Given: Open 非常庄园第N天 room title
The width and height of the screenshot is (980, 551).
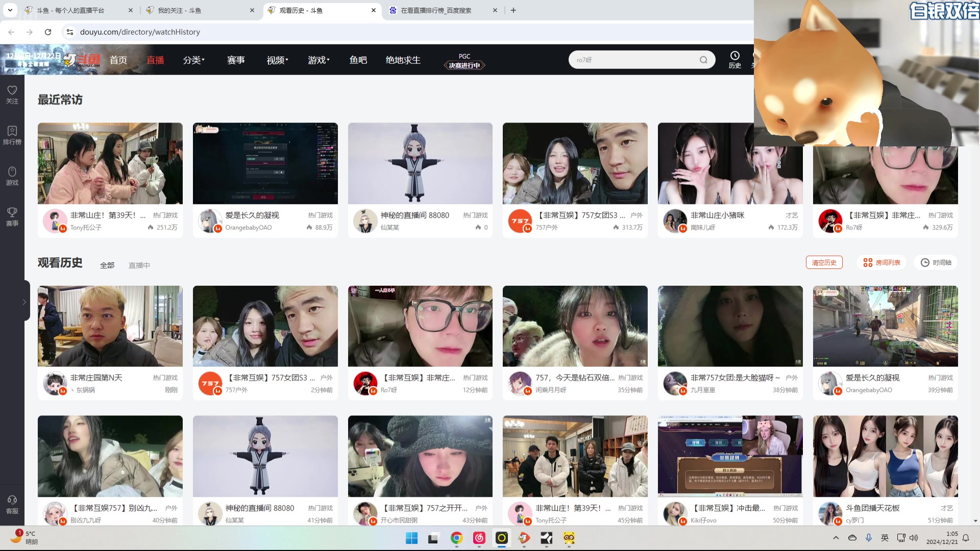Looking at the screenshot, I should tap(96, 378).
